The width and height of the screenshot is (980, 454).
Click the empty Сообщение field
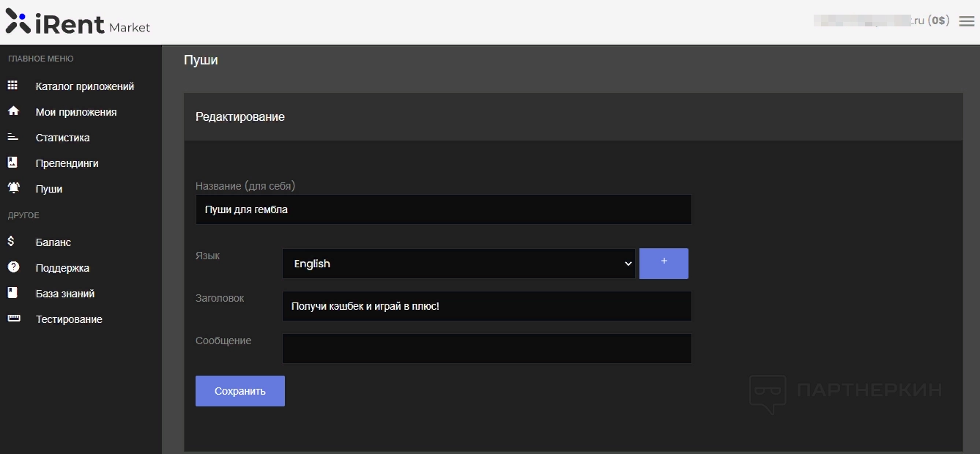pyautogui.click(x=486, y=349)
